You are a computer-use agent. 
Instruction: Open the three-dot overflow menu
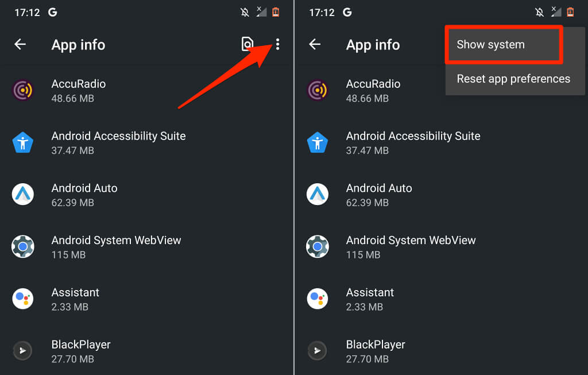point(278,44)
